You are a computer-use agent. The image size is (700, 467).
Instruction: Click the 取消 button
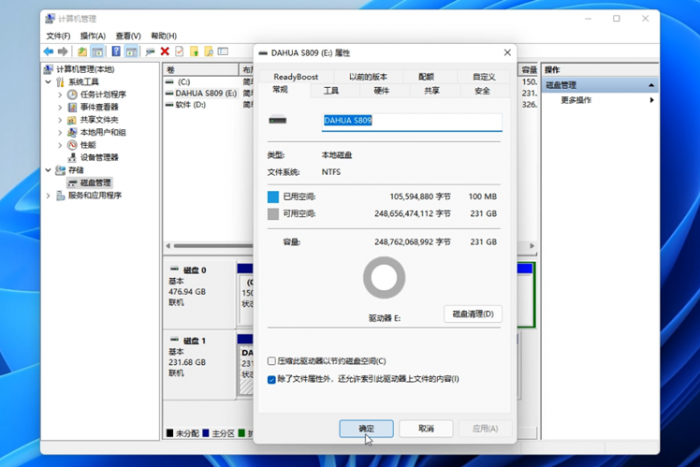click(x=425, y=428)
